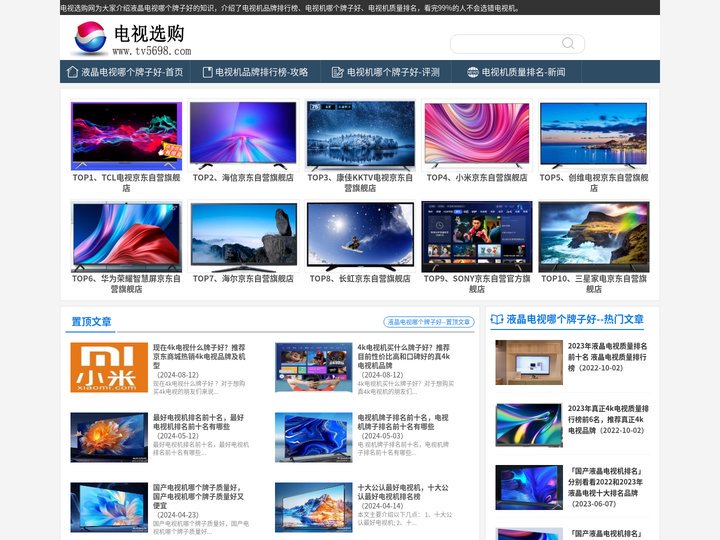This screenshot has width=720, height=540.
Task: Open article 最好电视机排名前十名 title
Action: [x=198, y=422]
